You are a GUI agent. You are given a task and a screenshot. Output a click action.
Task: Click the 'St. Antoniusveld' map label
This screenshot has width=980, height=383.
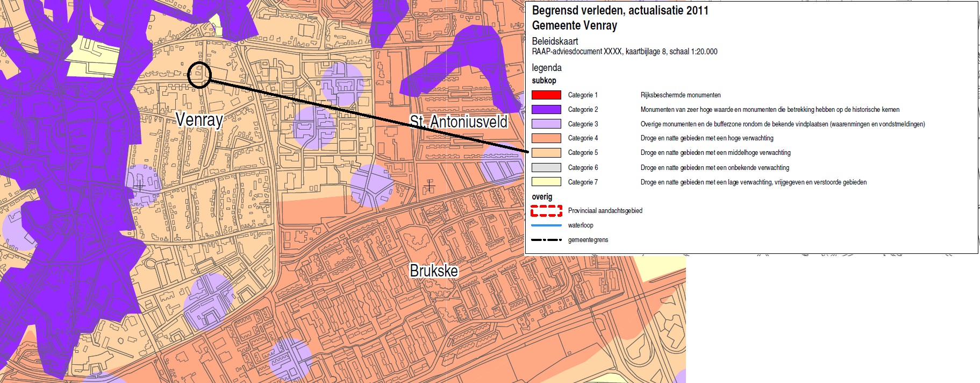tap(459, 122)
